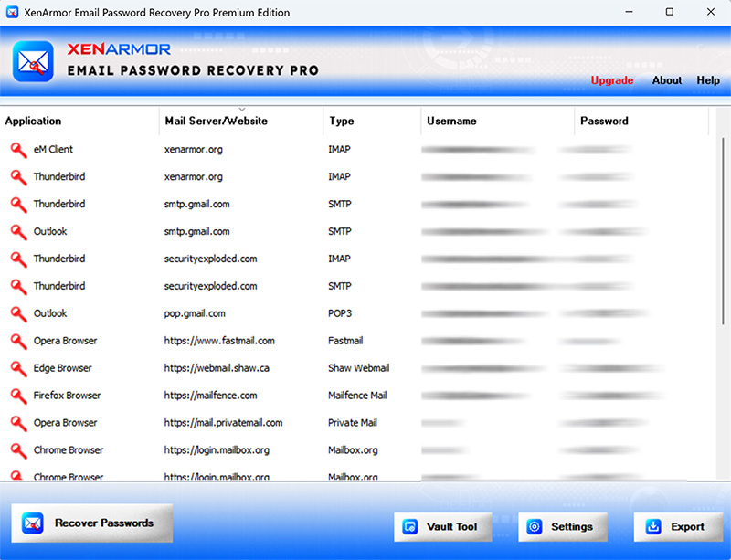Click the key icon beside eM Client
Screen dimensions: 731x560
point(18,150)
